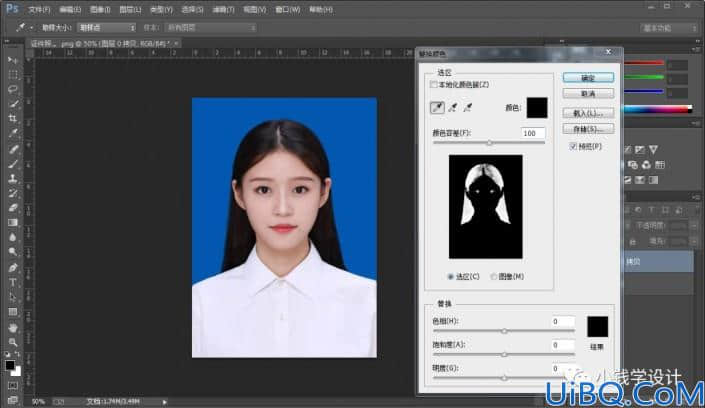Select the Clone Stamp tool
Image resolution: width=705 pixels, height=408 pixels.
[x=13, y=179]
